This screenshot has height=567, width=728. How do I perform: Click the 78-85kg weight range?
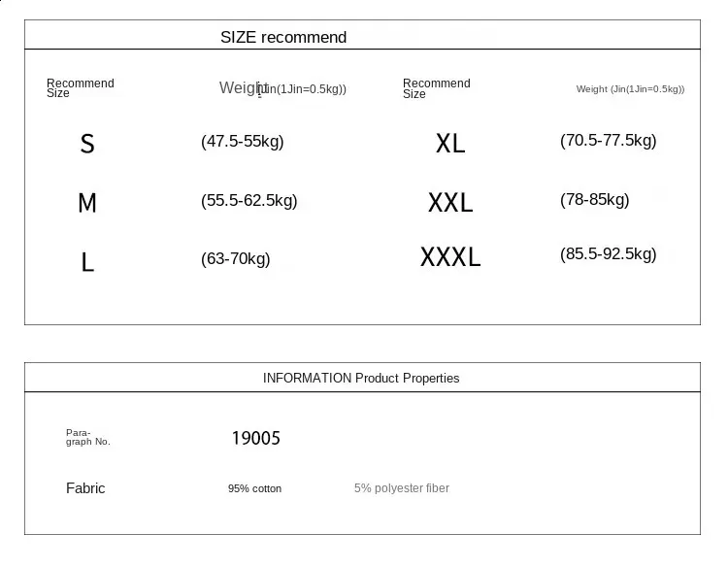[x=595, y=200]
